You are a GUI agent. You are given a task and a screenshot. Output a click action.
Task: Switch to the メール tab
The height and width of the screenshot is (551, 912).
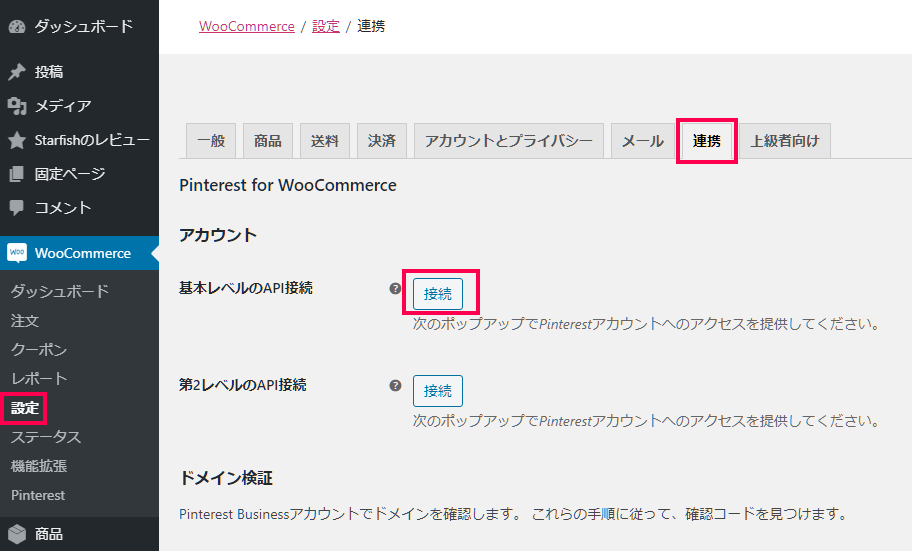[643, 140]
